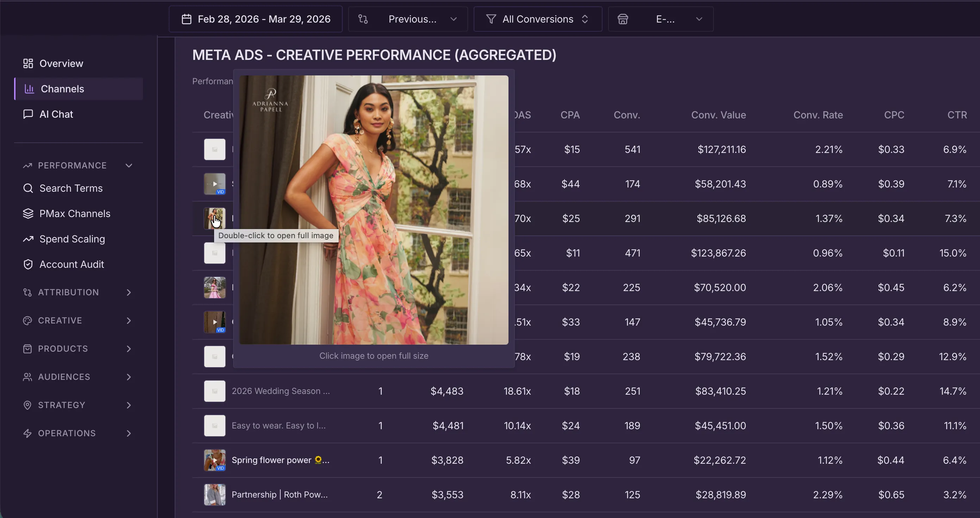Click "Easy to wear. Easy to l..." creative name

(x=279, y=426)
